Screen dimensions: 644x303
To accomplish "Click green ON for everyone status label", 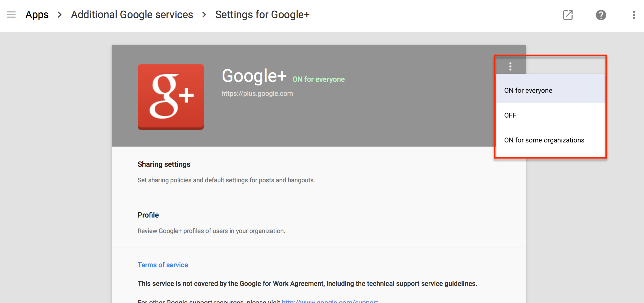I will (x=318, y=79).
